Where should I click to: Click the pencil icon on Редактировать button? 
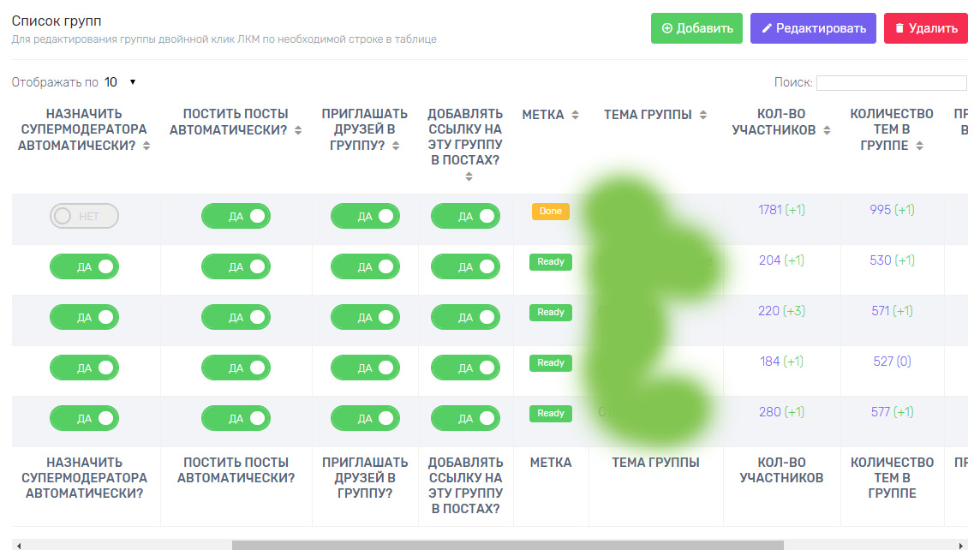(766, 28)
